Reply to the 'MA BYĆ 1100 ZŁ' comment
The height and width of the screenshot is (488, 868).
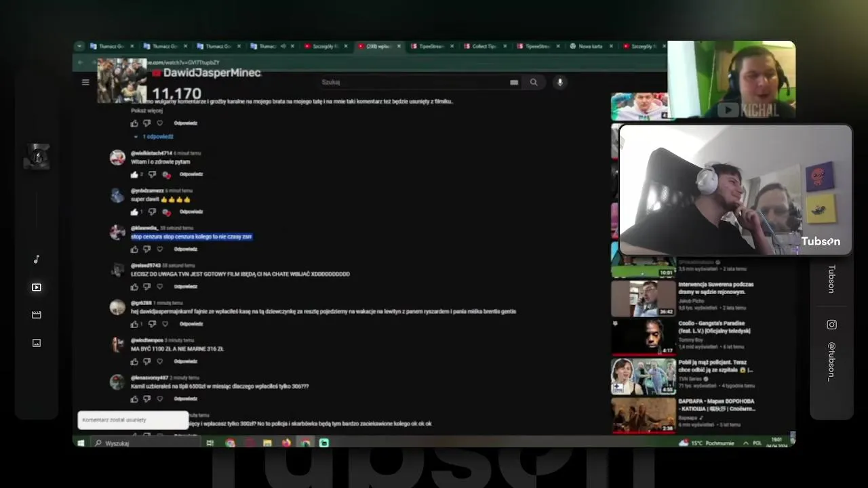[x=186, y=361]
